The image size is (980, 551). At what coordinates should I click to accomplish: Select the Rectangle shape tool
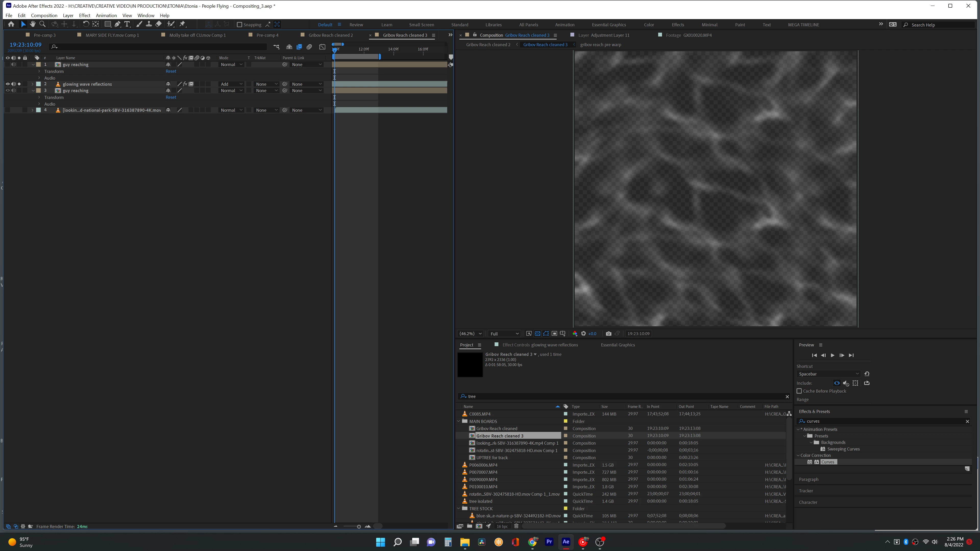tap(108, 24)
